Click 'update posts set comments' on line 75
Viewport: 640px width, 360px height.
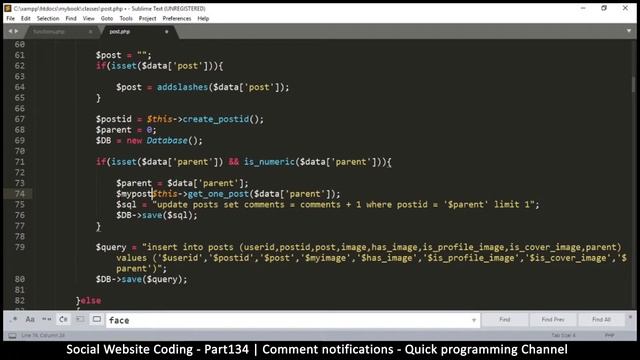[x=221, y=204]
